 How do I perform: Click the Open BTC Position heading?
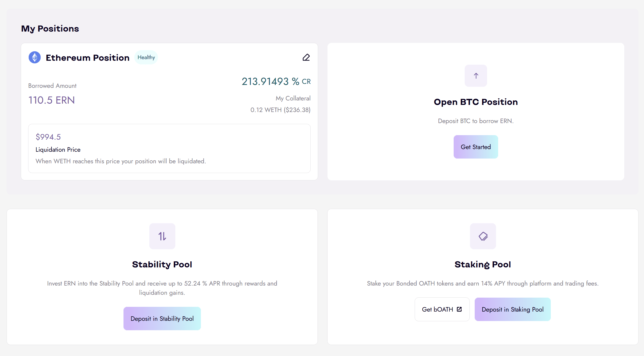[x=476, y=102]
